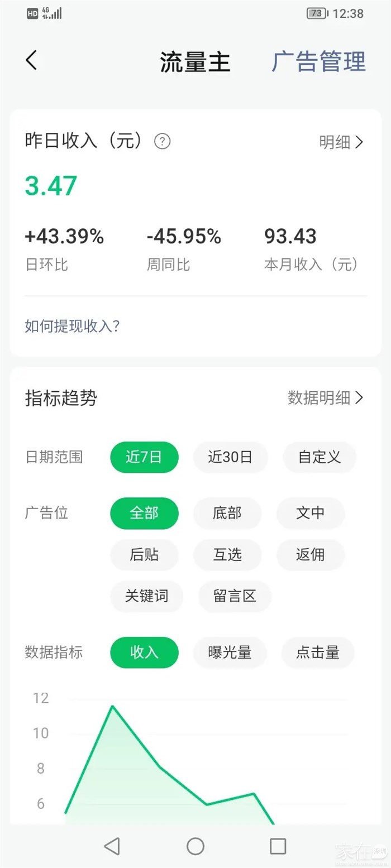Select the 近7日 date range
Image resolution: width=391 pixels, height=868 pixels.
pyautogui.click(x=144, y=457)
